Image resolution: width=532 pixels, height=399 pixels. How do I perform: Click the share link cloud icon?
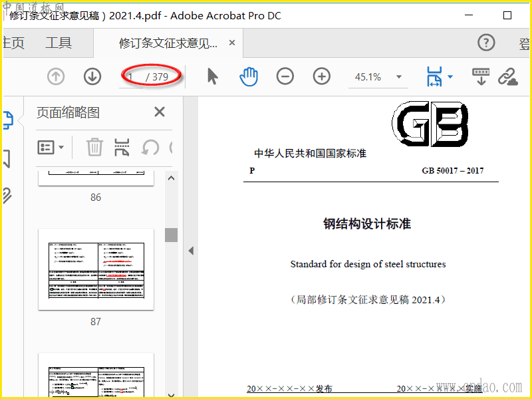pyautogui.click(x=508, y=76)
